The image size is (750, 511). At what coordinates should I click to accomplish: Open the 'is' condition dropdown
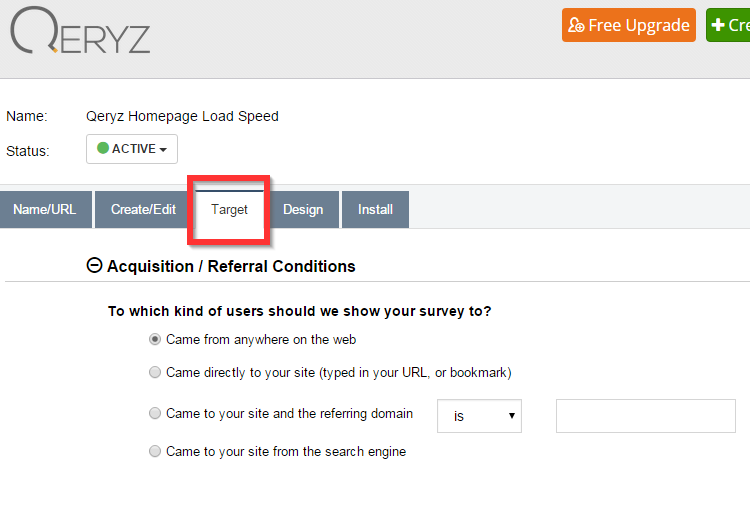[x=479, y=415]
